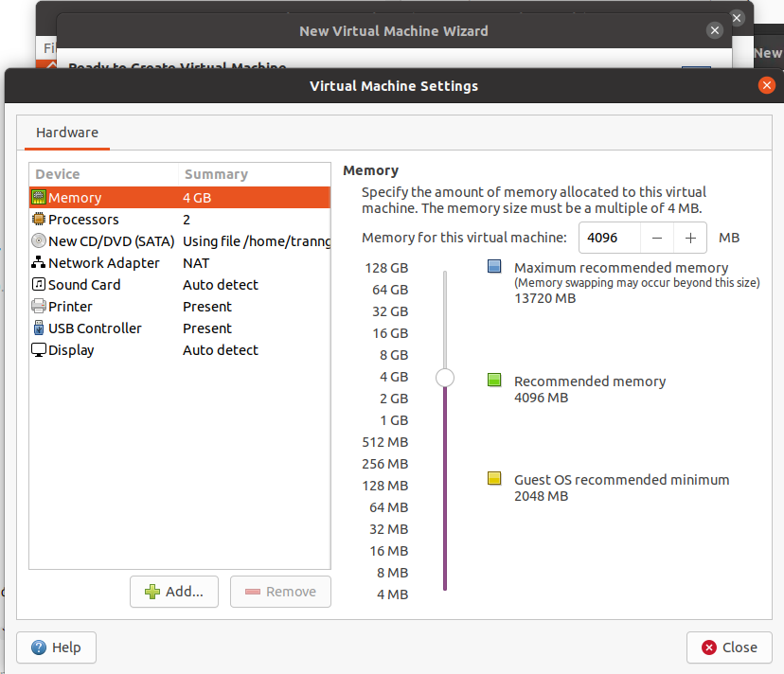Click the CD/DVD disc icon
This screenshot has height=674, width=784.
[39, 241]
